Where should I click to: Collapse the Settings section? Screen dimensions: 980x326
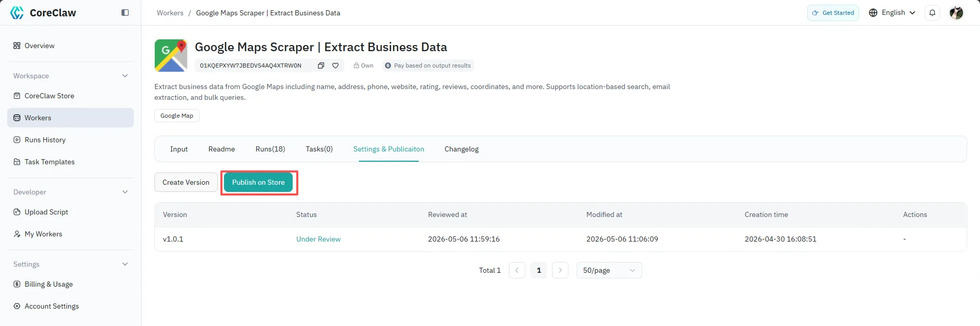[125, 264]
